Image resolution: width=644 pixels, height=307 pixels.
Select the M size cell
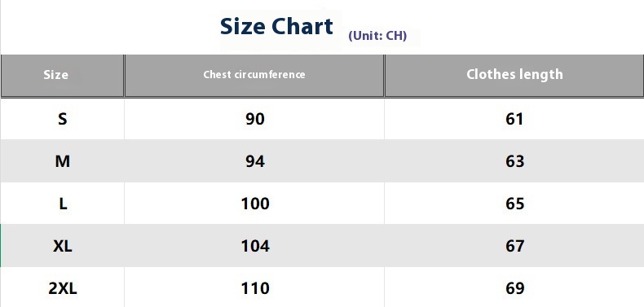[63, 161]
